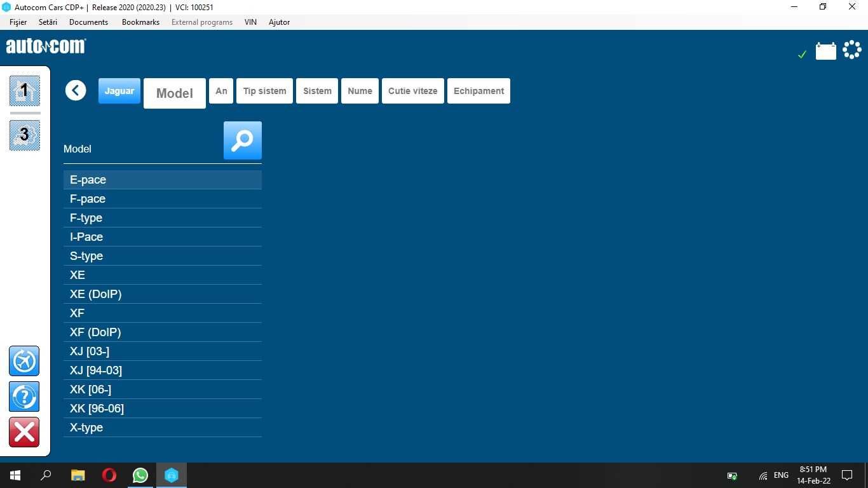Select X-type model
Viewport: 868px width, 488px height.
tap(163, 428)
